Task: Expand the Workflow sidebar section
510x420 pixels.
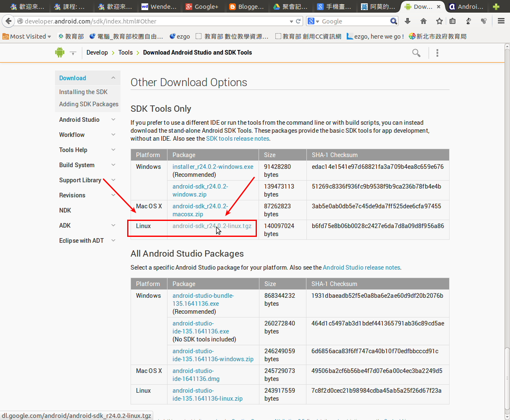Action: (x=113, y=135)
